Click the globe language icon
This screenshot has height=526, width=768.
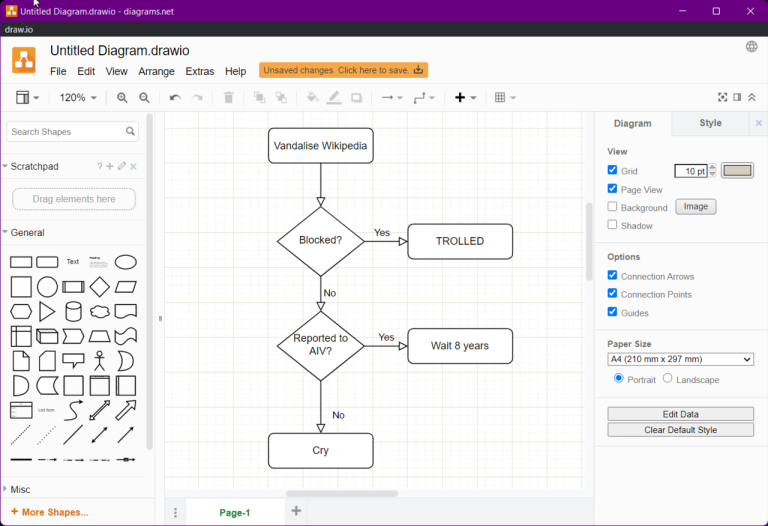[x=751, y=47]
